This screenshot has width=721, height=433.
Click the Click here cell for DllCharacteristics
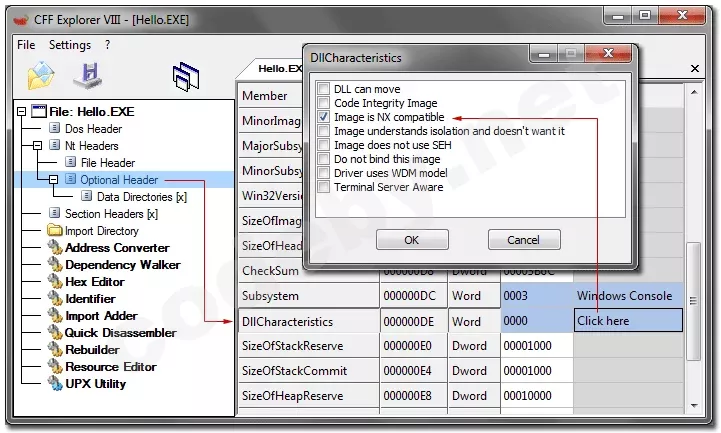(x=628, y=320)
